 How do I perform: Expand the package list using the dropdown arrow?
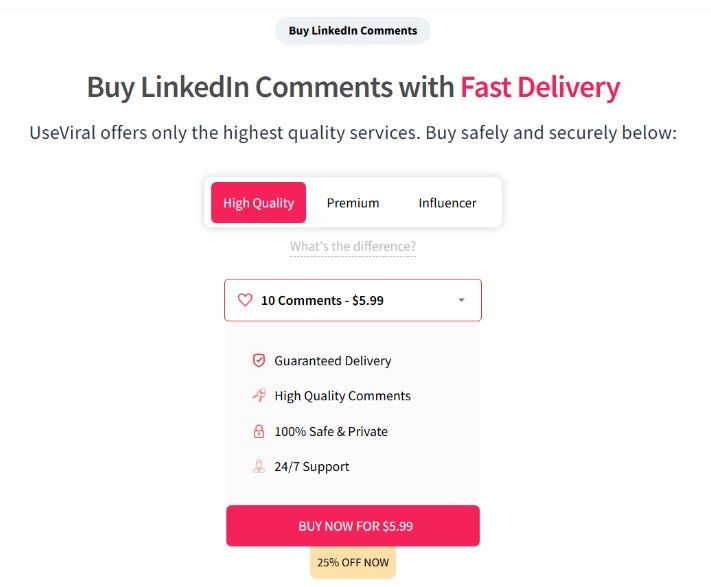point(461,300)
